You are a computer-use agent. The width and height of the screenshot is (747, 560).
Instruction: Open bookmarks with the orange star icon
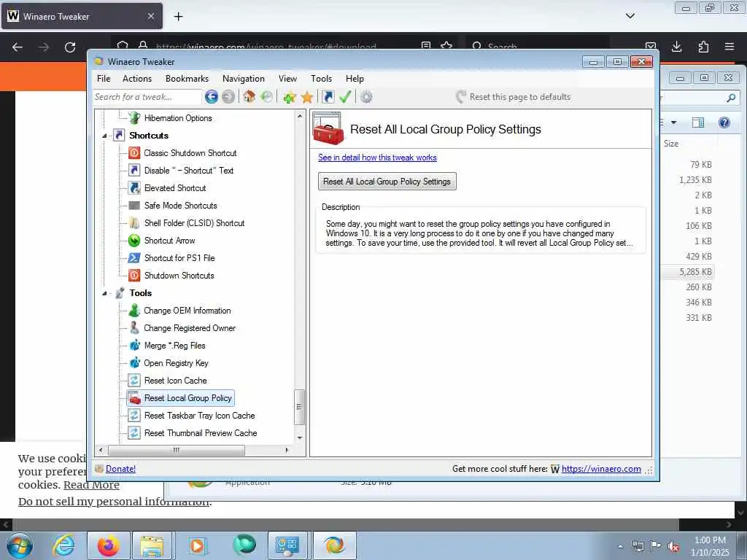click(307, 97)
